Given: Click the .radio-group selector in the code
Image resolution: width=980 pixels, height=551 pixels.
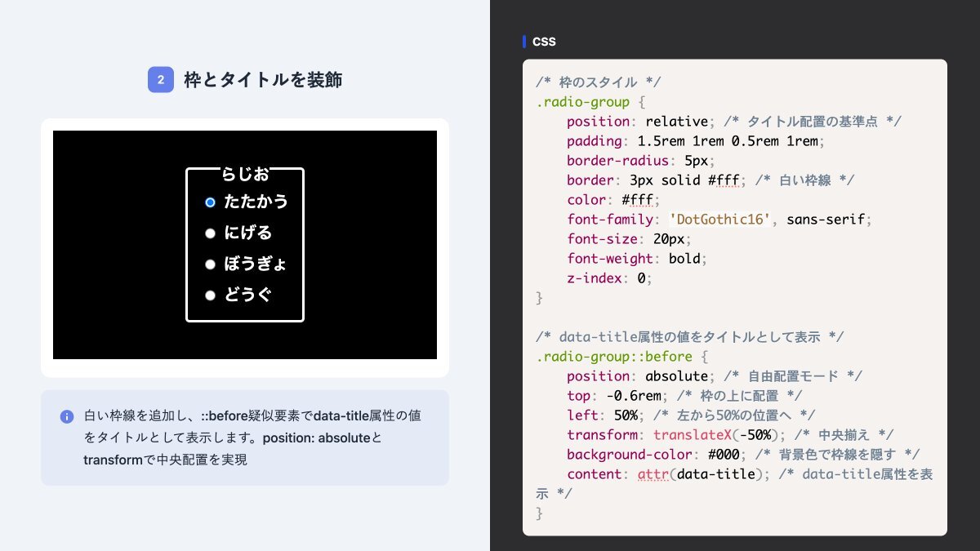Looking at the screenshot, I should coord(582,102).
